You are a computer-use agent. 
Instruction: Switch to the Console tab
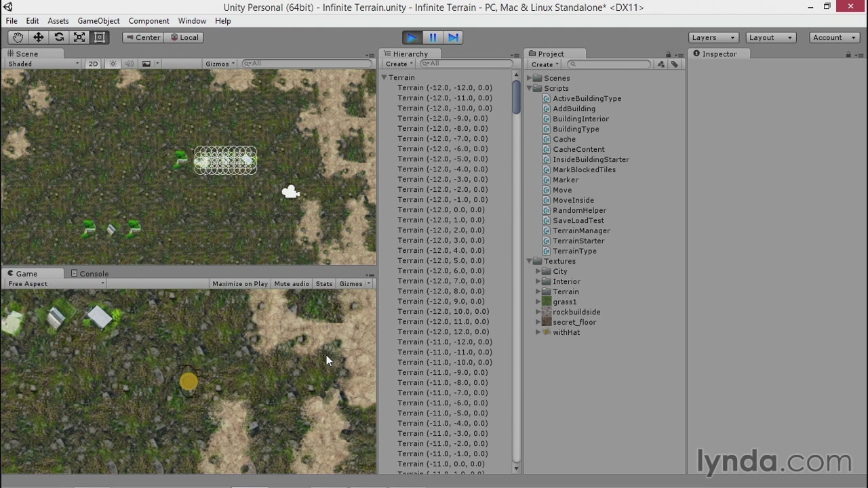(94, 274)
